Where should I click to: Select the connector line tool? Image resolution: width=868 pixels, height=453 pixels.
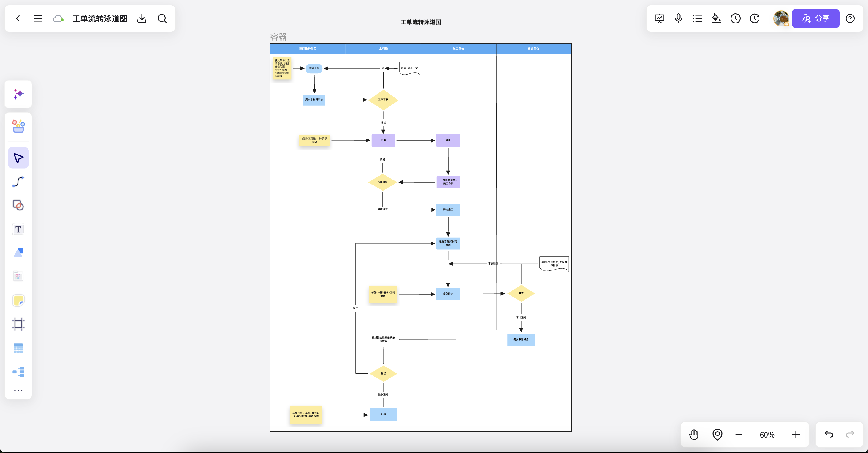18,182
